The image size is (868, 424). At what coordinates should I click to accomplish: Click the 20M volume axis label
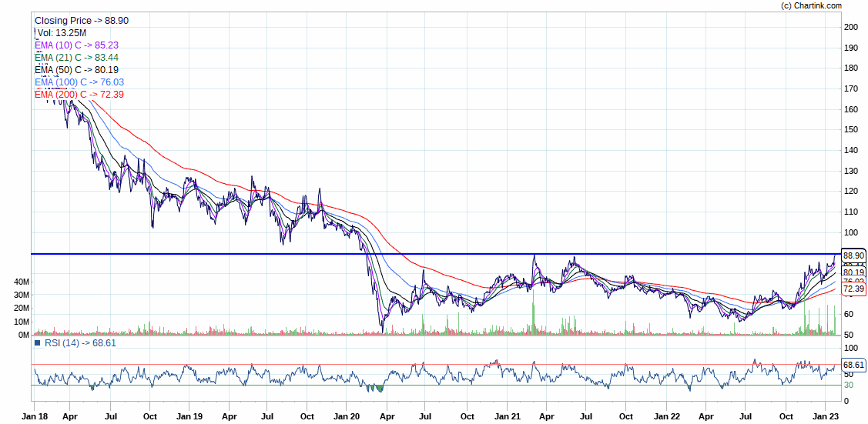click(x=22, y=309)
